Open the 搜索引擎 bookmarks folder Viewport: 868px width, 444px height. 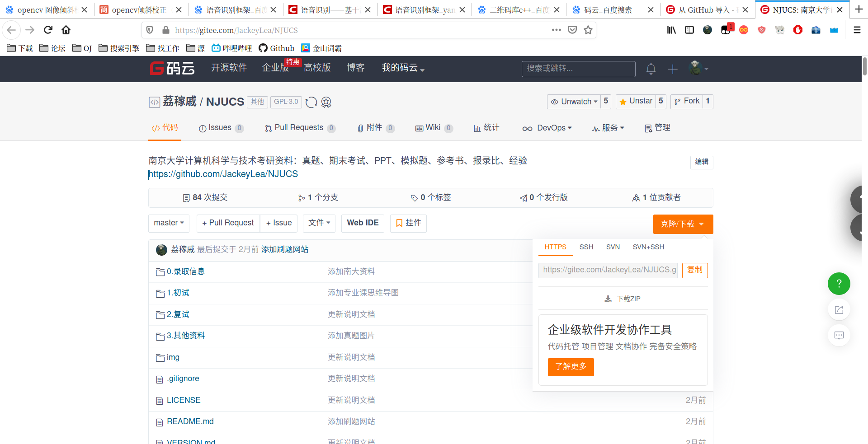tap(119, 48)
